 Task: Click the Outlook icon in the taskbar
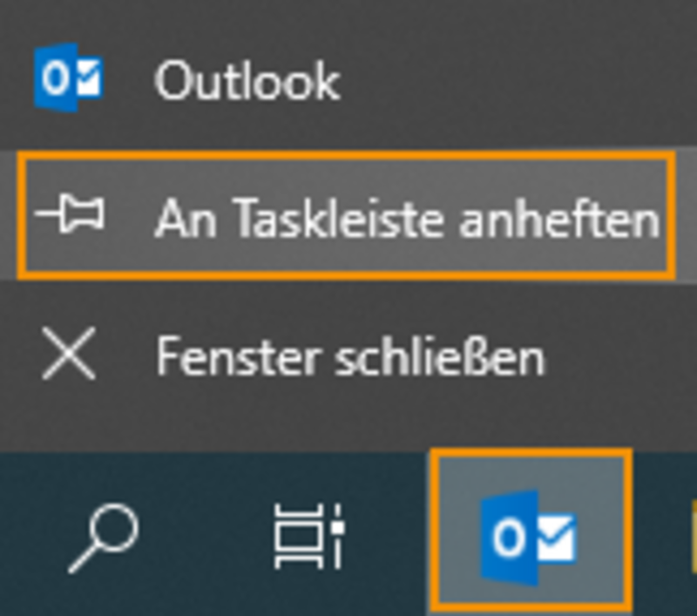[x=531, y=532]
